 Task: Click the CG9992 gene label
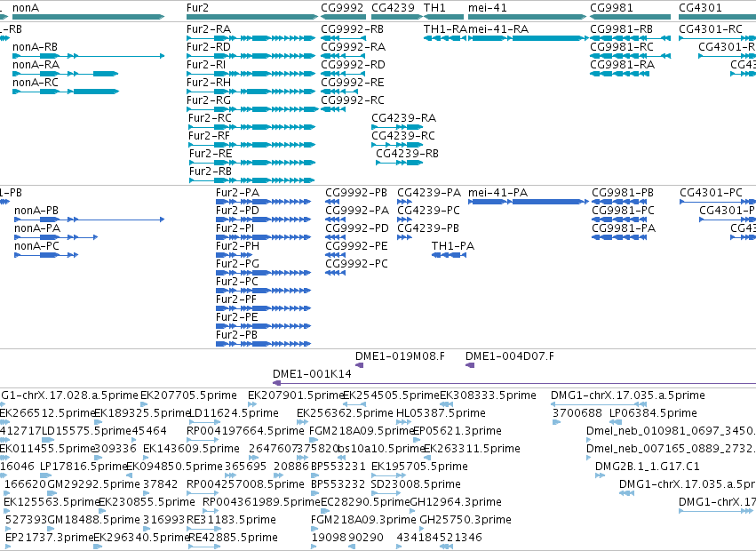(x=342, y=8)
